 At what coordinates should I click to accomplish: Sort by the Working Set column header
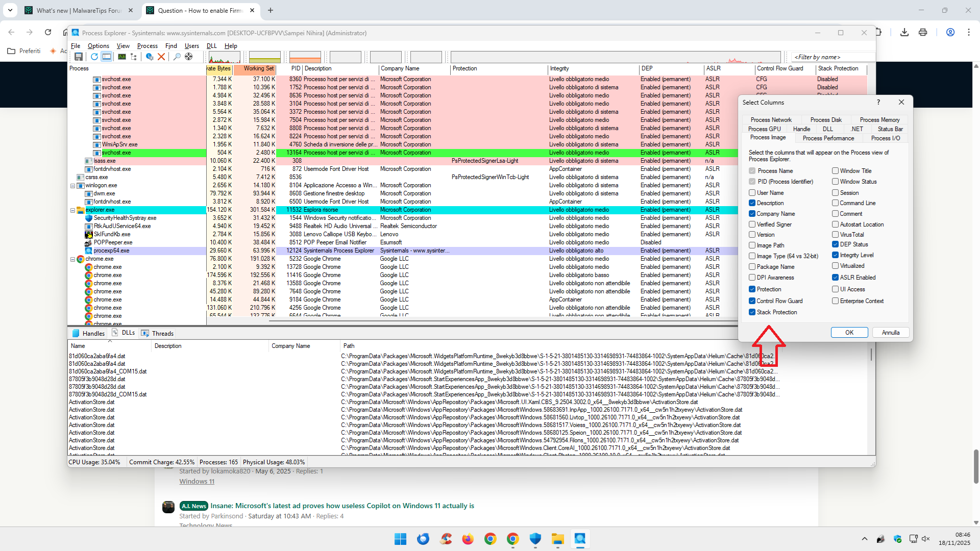click(x=255, y=68)
